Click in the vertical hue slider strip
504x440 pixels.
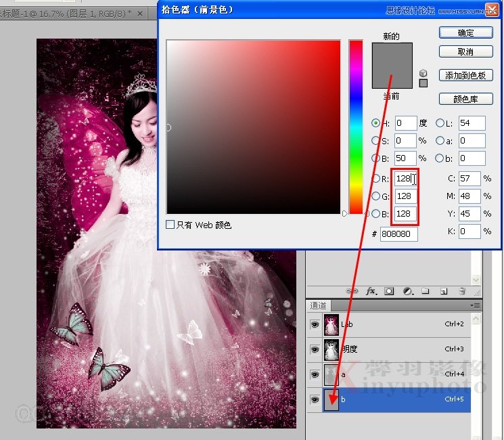click(356, 127)
